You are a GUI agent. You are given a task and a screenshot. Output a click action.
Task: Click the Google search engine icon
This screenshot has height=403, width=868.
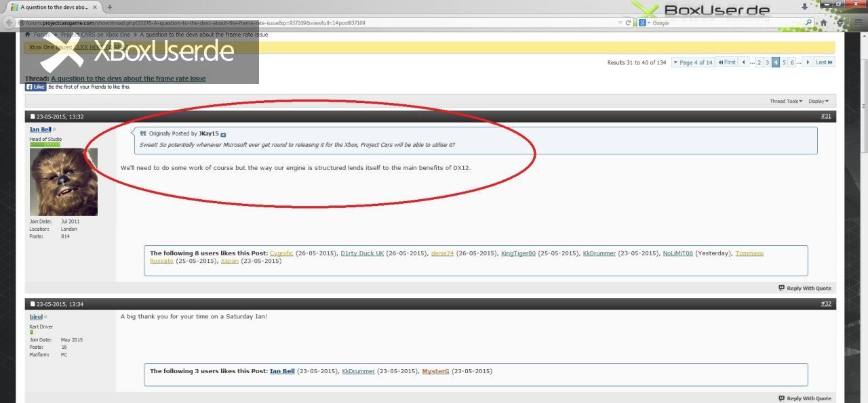(642, 22)
